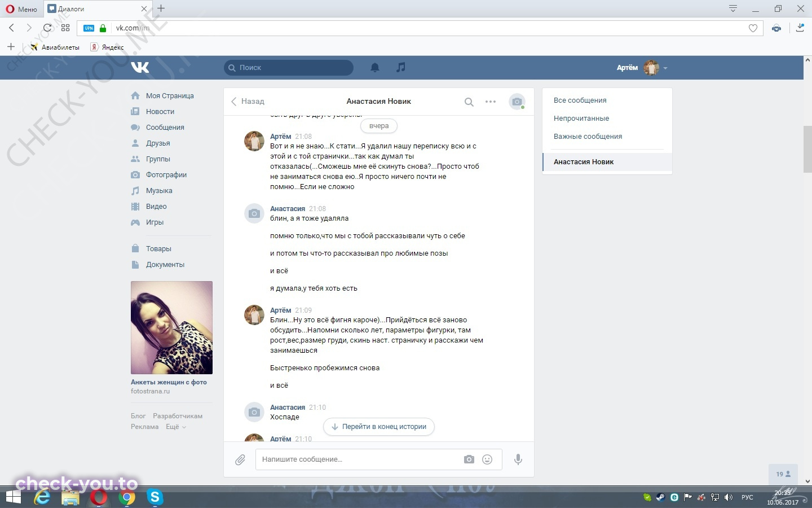Add a bookmark with plus icon

11,47
